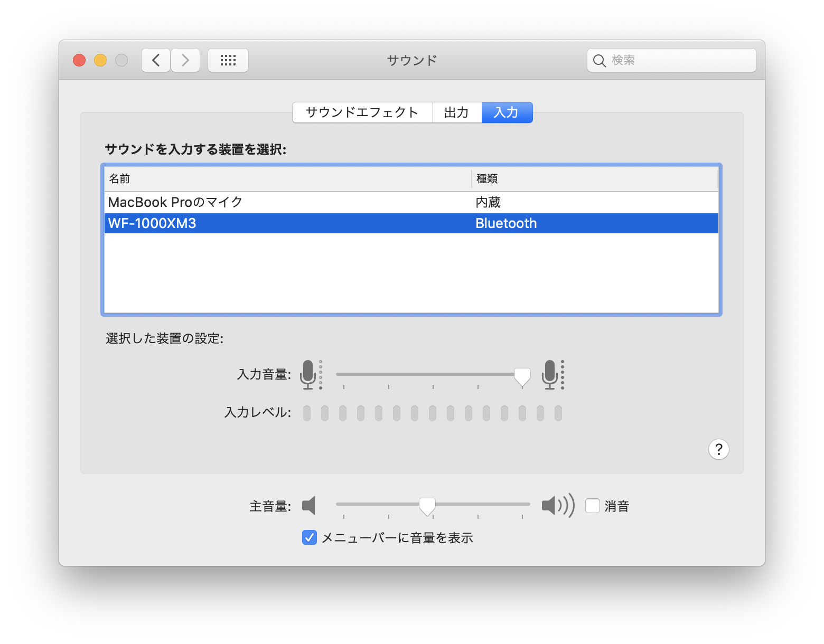Click the back navigation arrow
The image size is (824, 644).
[x=155, y=60]
